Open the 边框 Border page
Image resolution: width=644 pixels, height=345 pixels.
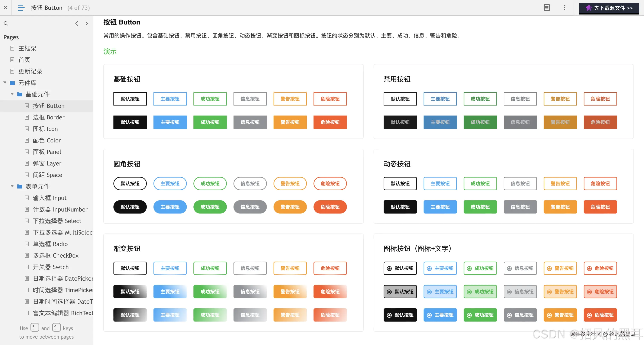tap(48, 117)
